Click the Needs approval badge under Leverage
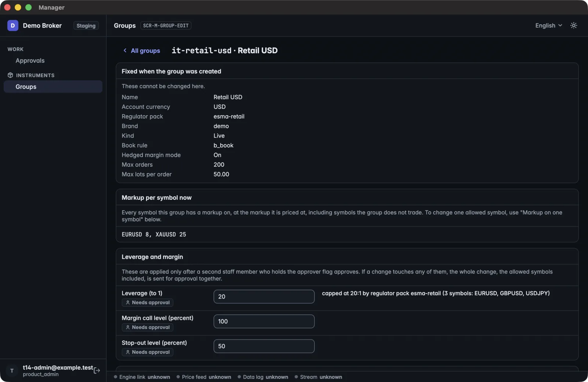The height and width of the screenshot is (382, 588). (147, 303)
